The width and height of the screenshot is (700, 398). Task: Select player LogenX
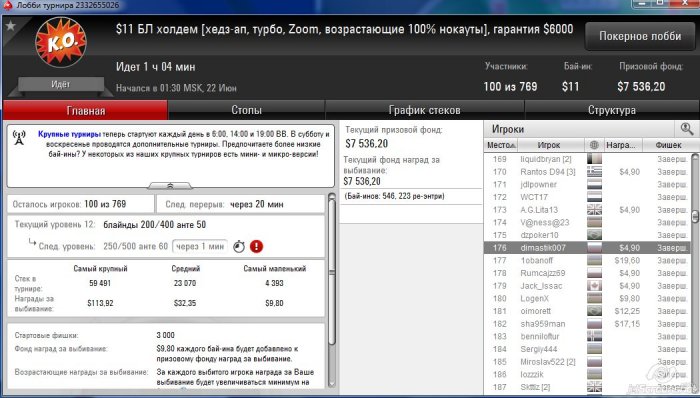coord(534,298)
